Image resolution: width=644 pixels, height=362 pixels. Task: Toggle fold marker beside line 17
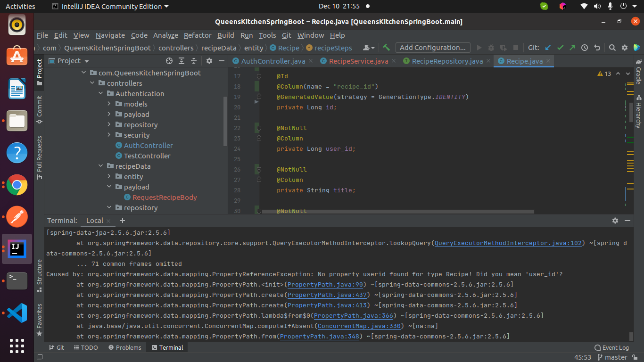[x=258, y=76]
